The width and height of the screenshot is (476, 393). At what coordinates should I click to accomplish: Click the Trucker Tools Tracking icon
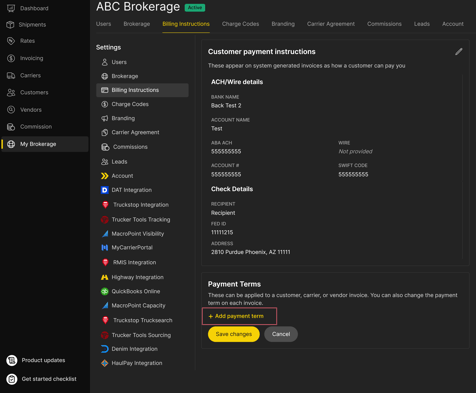(x=105, y=220)
